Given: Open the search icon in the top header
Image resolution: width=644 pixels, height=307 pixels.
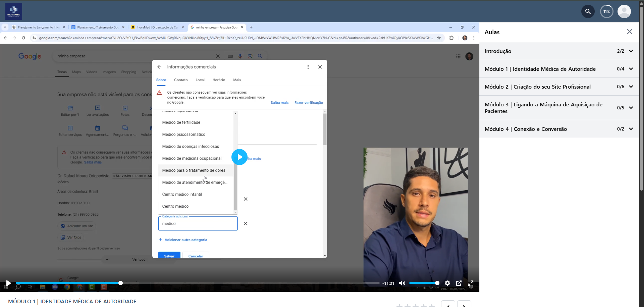Looking at the screenshot, I should [x=588, y=11].
